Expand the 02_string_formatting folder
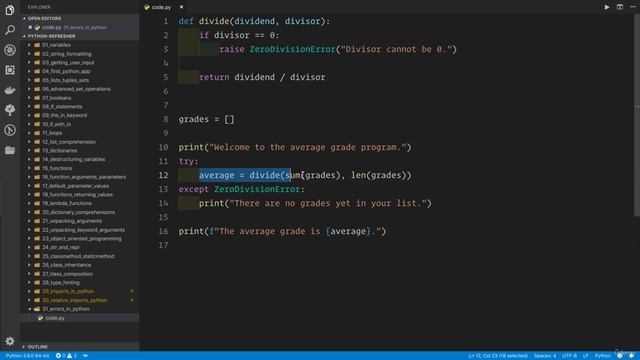 click(29, 54)
